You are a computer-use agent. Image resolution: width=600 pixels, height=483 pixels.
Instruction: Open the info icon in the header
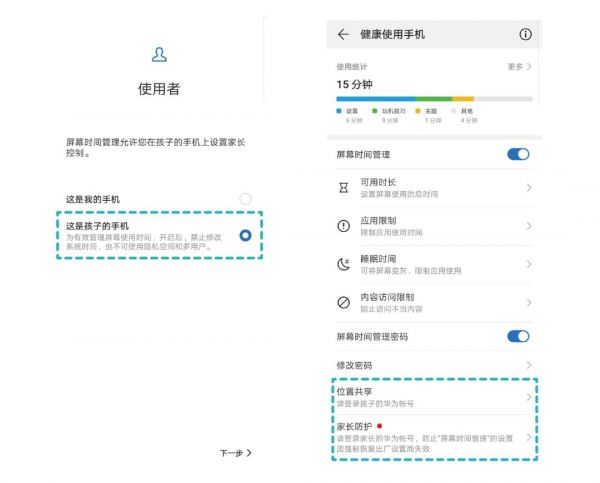tap(526, 35)
